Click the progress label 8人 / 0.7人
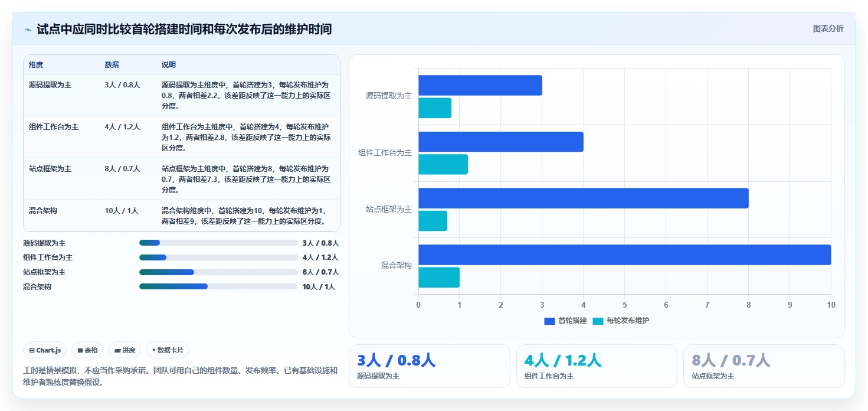The width and height of the screenshot is (868, 411). click(320, 272)
